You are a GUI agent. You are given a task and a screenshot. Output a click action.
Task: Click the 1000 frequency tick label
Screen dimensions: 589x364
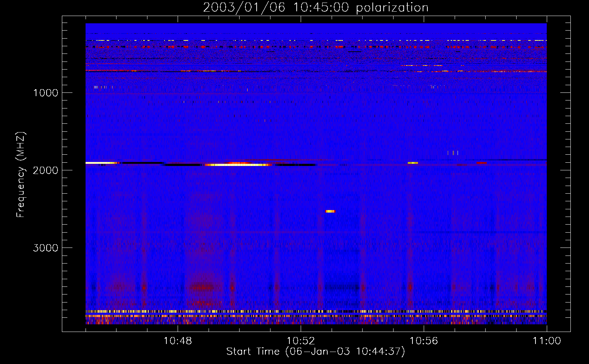tap(46, 93)
